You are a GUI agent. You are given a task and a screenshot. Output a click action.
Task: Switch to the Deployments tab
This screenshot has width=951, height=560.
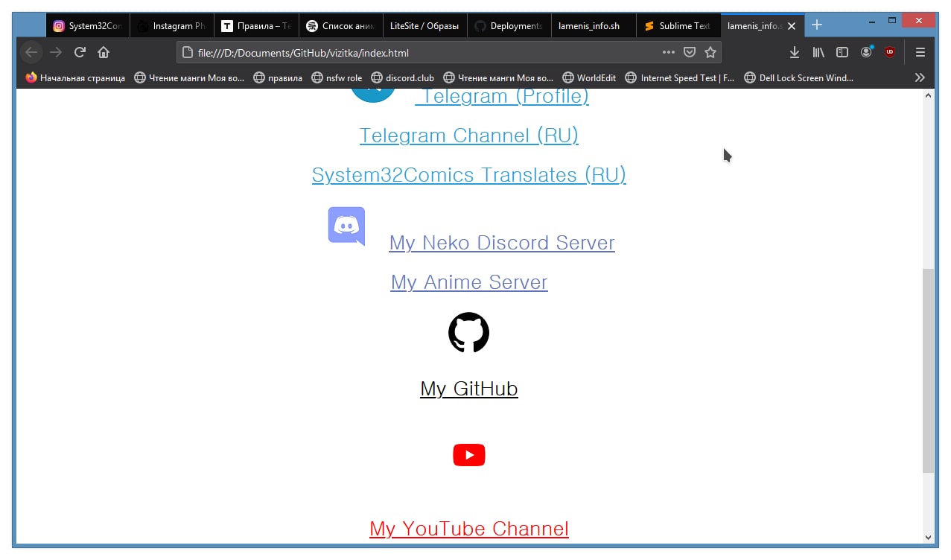tap(509, 25)
